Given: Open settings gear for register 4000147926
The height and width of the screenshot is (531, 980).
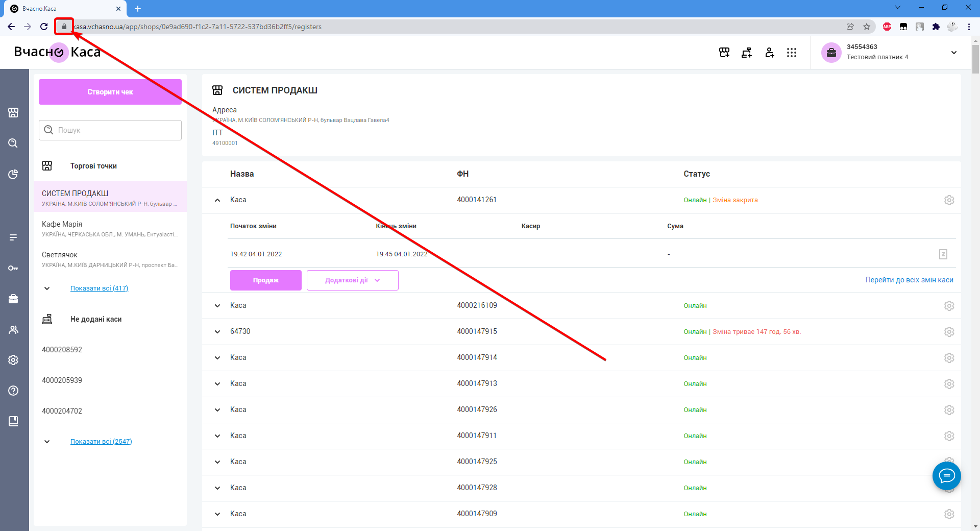Looking at the screenshot, I should (949, 410).
